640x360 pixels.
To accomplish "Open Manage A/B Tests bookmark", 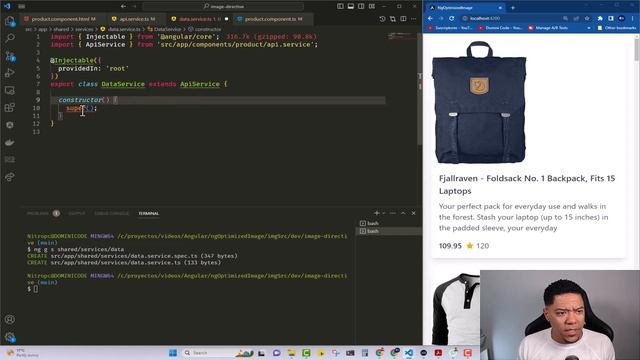I will tap(548, 28).
